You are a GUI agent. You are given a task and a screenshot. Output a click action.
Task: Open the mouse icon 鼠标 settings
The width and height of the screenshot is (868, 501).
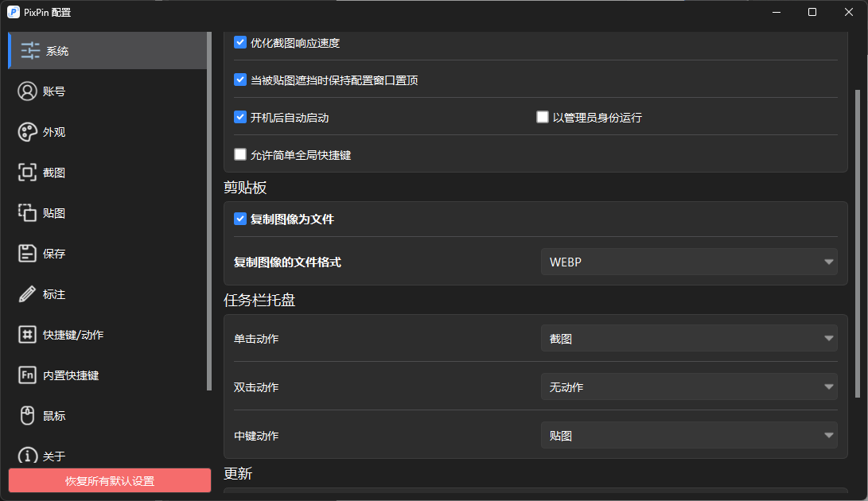click(28, 416)
